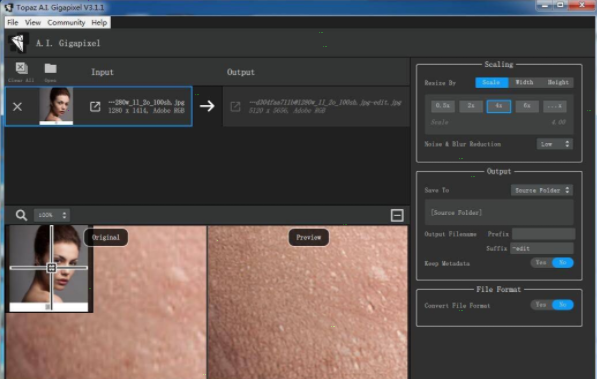Select Resize By Scale tab

pyautogui.click(x=492, y=82)
